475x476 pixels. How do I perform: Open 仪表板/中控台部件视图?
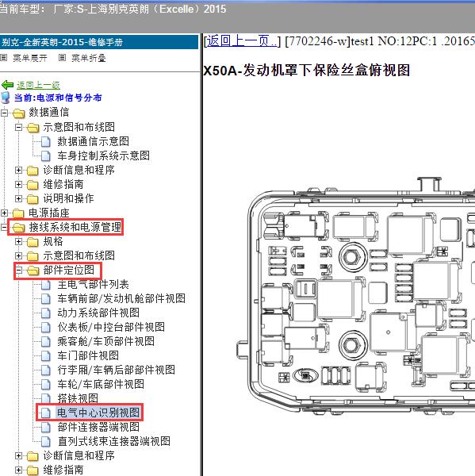[x=111, y=327]
